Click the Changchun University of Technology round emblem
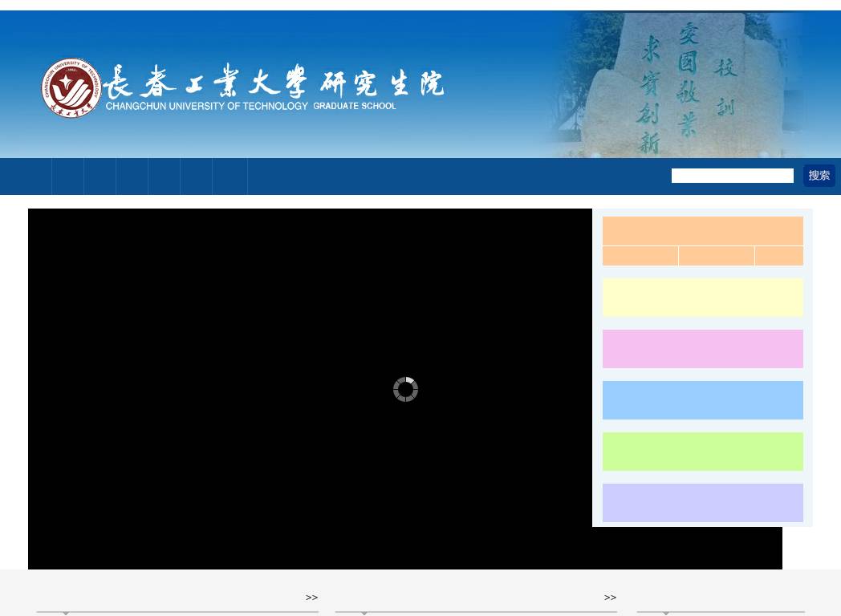This screenshot has height=616, width=841. [71, 88]
